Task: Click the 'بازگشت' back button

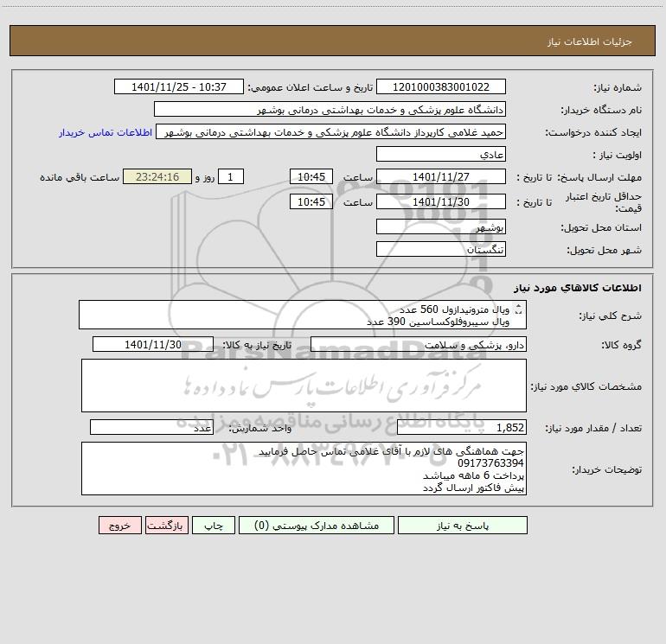Action: tap(166, 526)
